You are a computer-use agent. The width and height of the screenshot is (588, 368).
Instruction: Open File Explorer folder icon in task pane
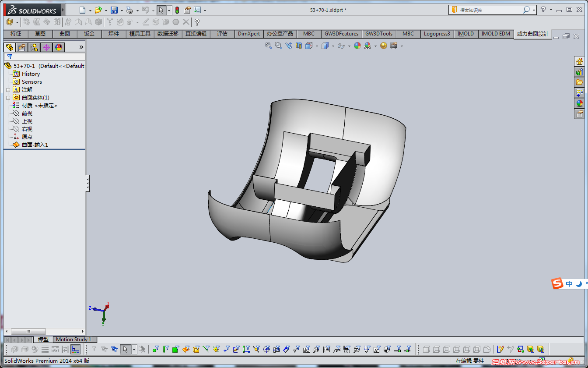coord(579,82)
